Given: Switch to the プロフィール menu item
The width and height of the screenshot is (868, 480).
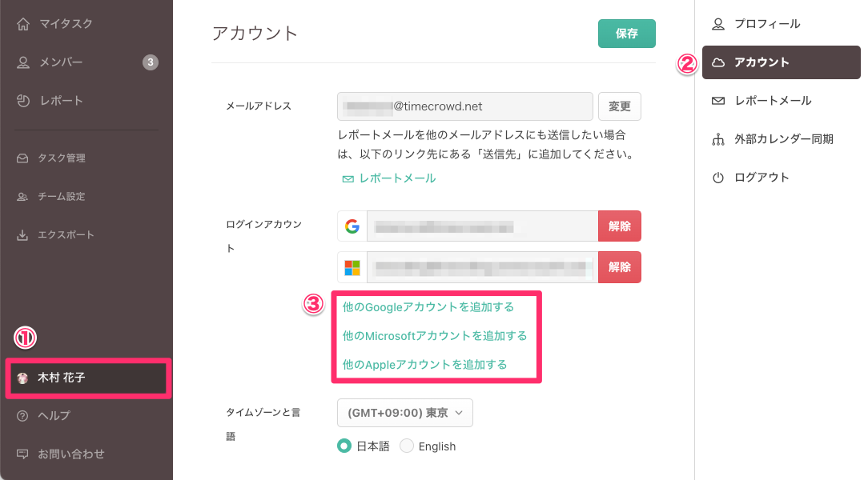Looking at the screenshot, I should [x=766, y=24].
